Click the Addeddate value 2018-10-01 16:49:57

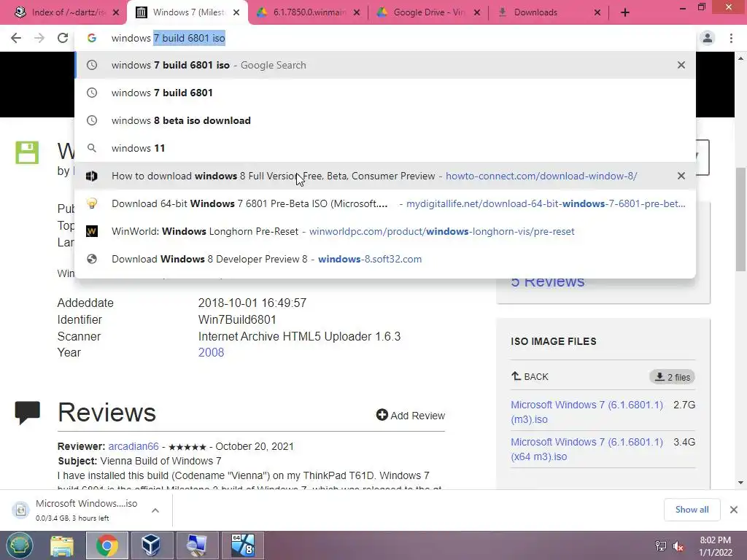tap(252, 303)
